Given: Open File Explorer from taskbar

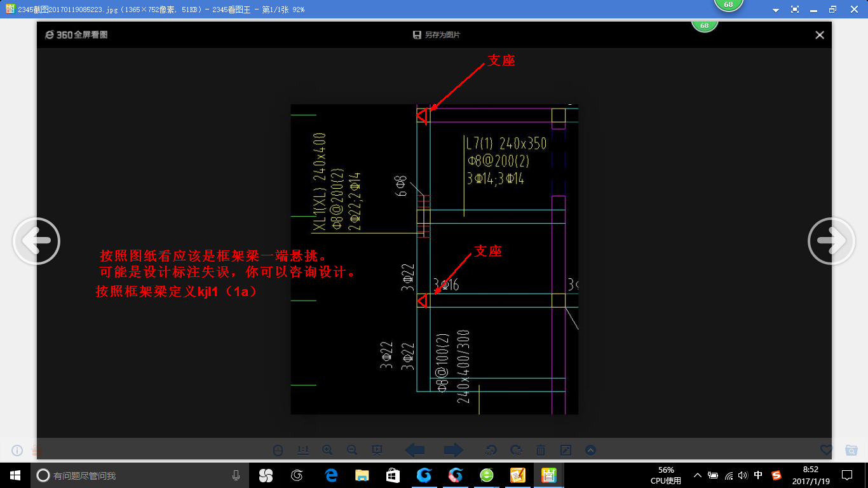Looking at the screenshot, I should coord(362,475).
